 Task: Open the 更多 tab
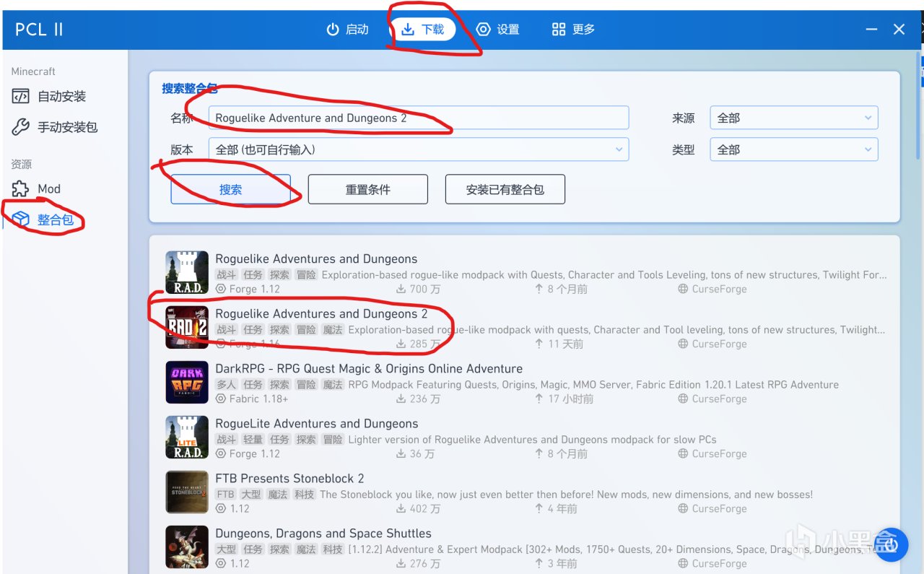coord(573,29)
